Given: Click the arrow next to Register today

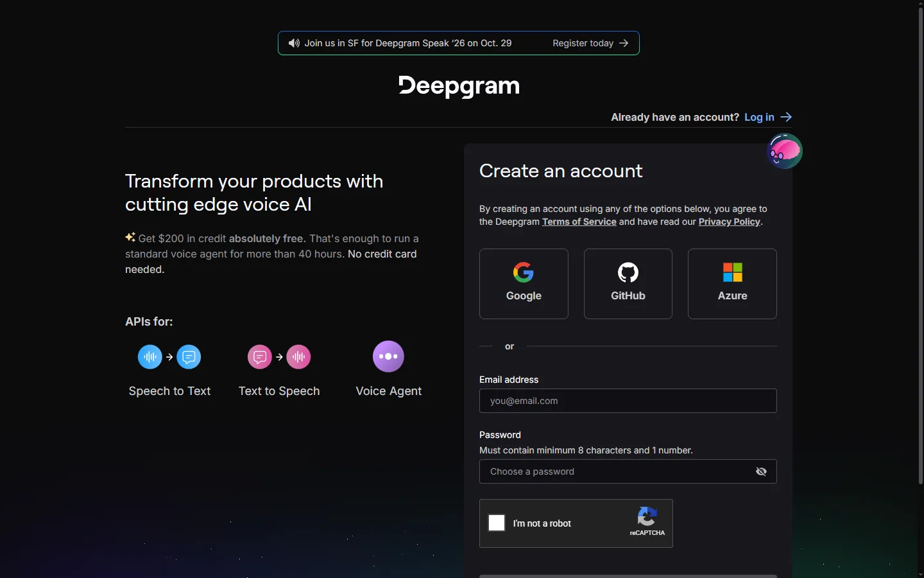Looking at the screenshot, I should 624,43.
